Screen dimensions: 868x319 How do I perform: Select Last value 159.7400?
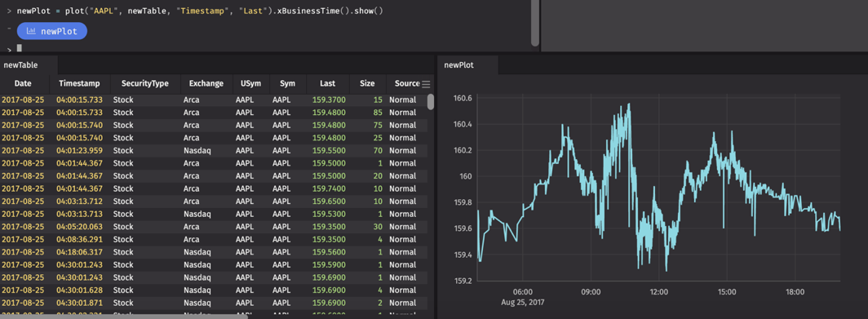point(329,188)
